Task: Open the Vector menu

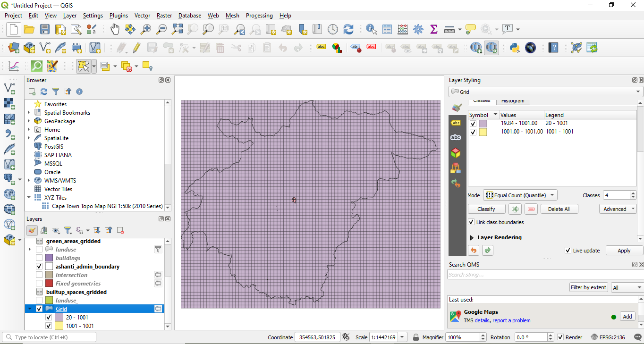Action: [142, 16]
